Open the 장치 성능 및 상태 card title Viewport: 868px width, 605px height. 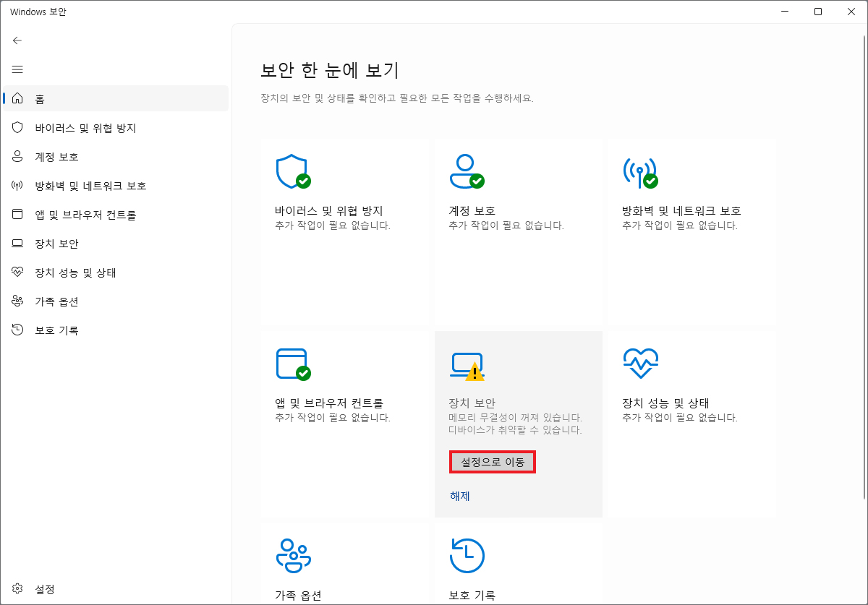pos(666,403)
